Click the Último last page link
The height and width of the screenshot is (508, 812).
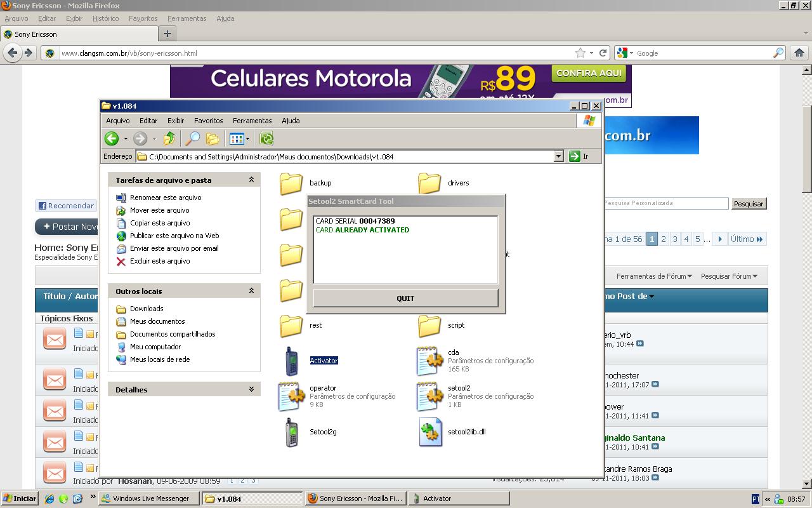[x=747, y=239]
